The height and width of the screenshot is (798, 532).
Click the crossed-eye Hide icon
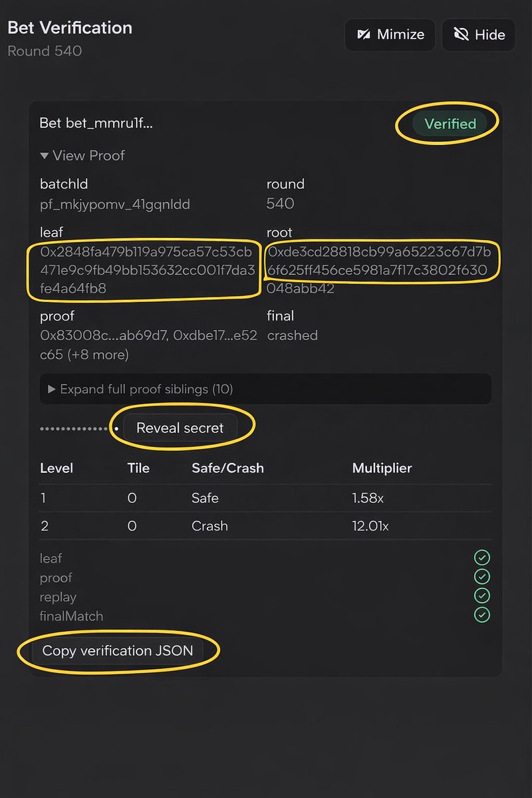click(x=461, y=35)
